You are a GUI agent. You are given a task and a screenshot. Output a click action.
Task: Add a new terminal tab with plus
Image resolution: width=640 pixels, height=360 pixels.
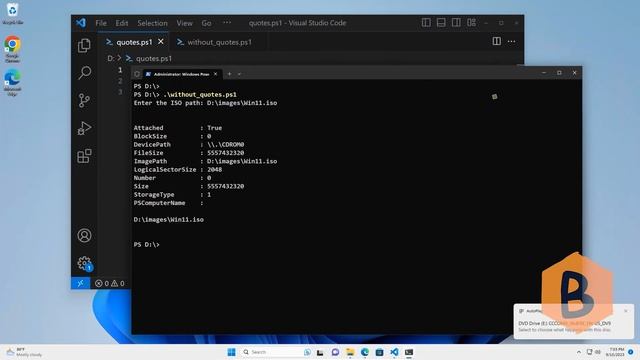pyautogui.click(x=229, y=74)
